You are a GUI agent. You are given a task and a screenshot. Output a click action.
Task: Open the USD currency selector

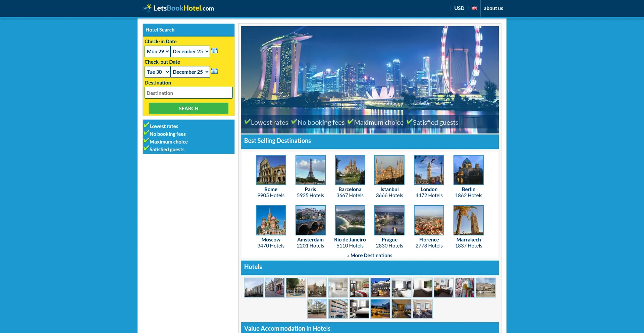[459, 8]
